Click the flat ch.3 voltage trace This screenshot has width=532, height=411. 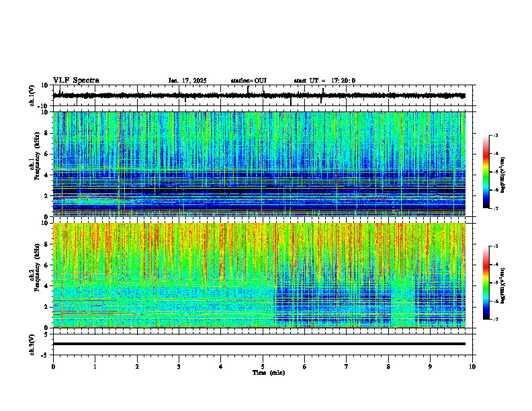click(x=259, y=344)
